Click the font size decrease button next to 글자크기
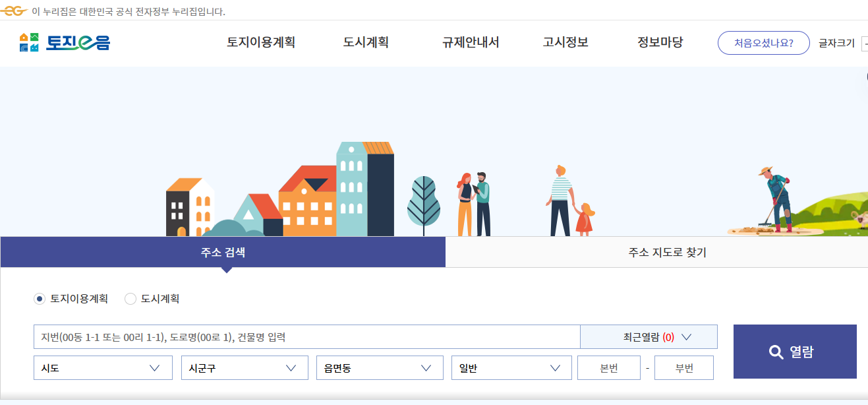 pos(865,43)
